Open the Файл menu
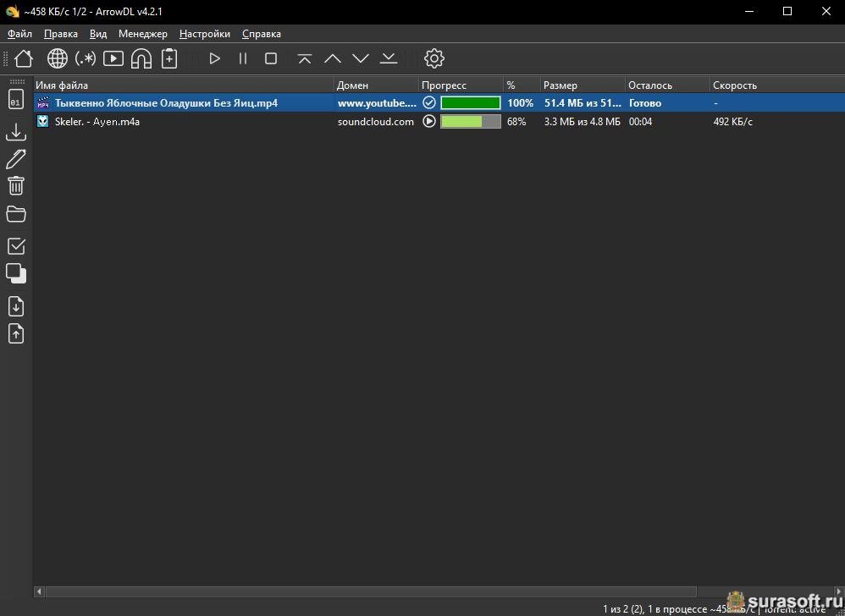 coord(19,34)
